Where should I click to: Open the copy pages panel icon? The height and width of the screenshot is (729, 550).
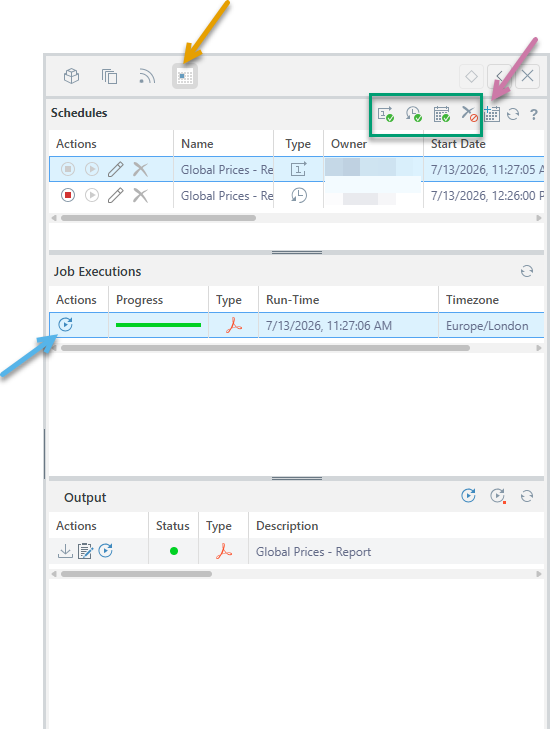pos(109,76)
